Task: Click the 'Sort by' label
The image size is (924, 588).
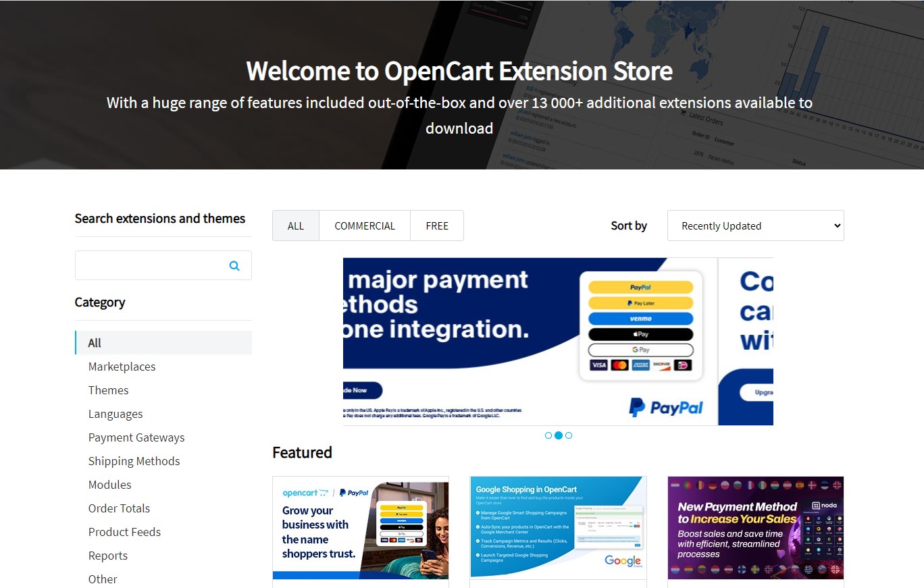Action: [629, 226]
